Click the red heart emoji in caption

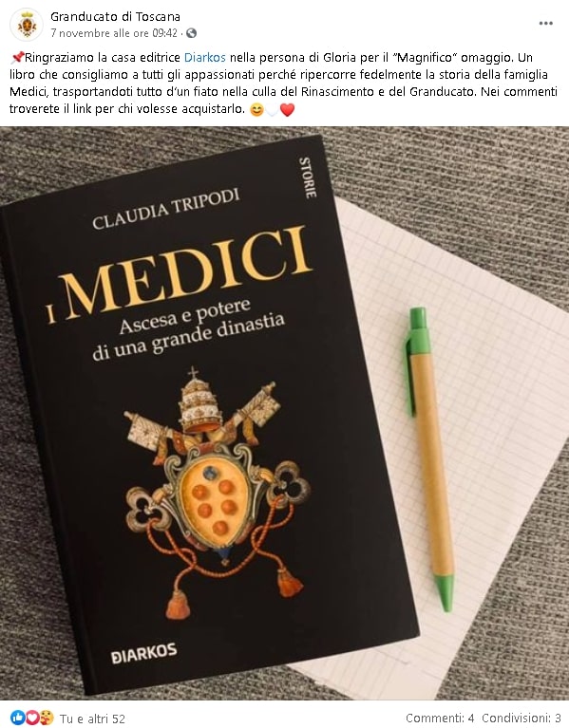(x=288, y=109)
